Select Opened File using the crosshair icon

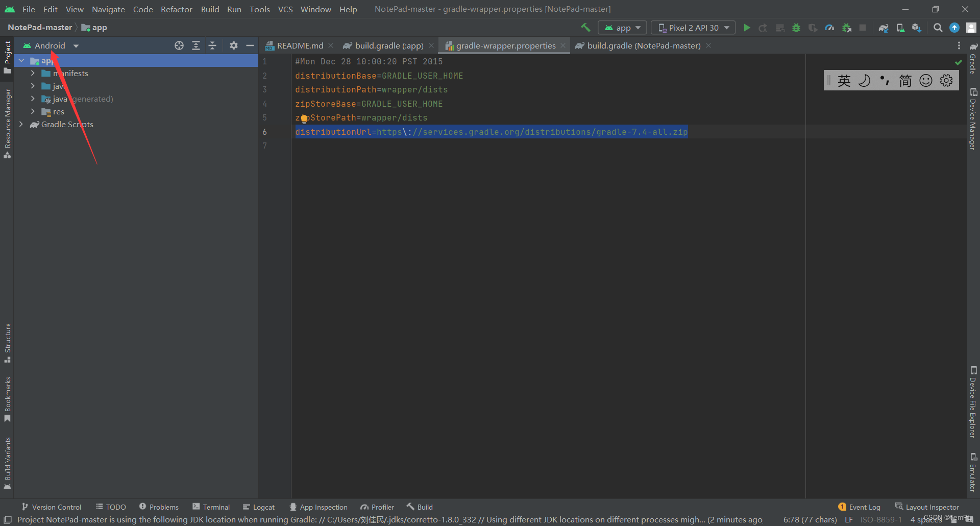coord(179,45)
